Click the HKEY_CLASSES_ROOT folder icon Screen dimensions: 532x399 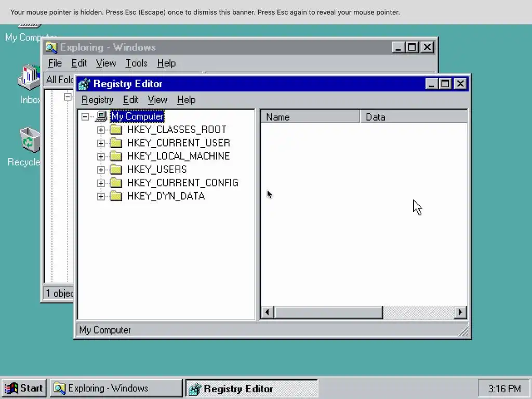tap(116, 129)
